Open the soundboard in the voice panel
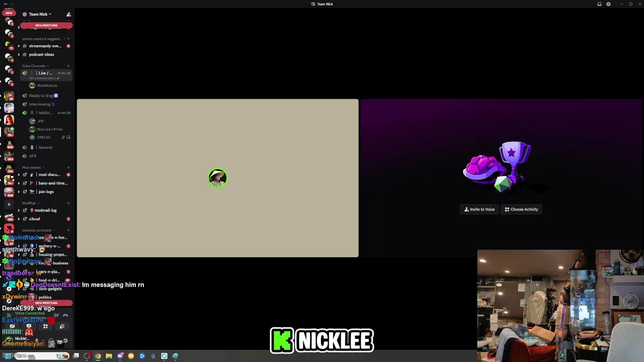Viewport: 644px width, 362px height. point(62,326)
